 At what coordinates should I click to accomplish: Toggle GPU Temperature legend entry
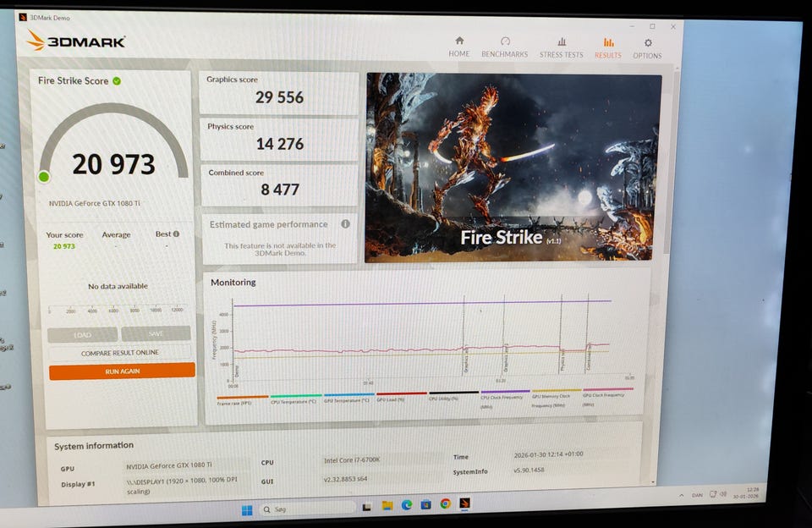pyautogui.click(x=348, y=398)
